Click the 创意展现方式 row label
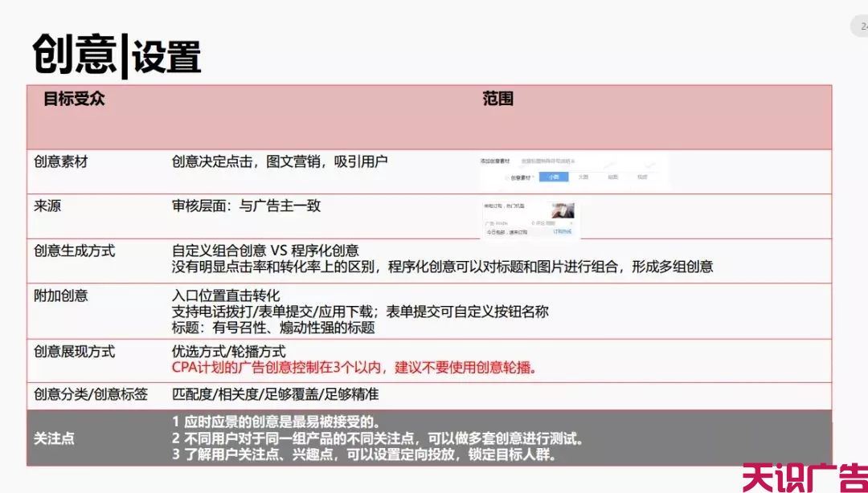Viewport: 868px width, 493px height. (74, 352)
